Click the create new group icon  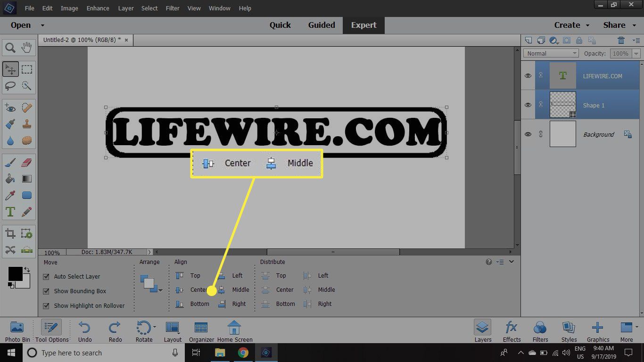click(541, 41)
